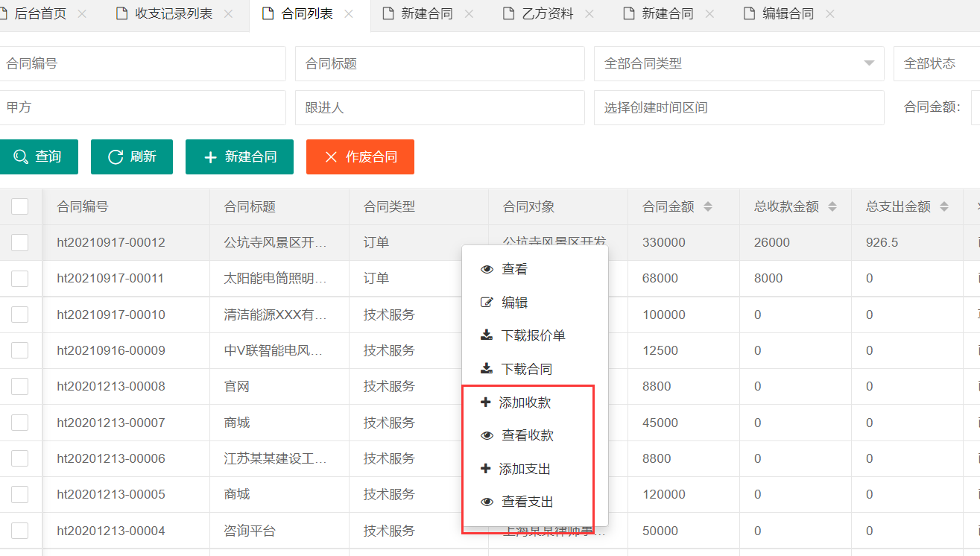Select checkbox for contract ht20201213-00008

pos(20,386)
